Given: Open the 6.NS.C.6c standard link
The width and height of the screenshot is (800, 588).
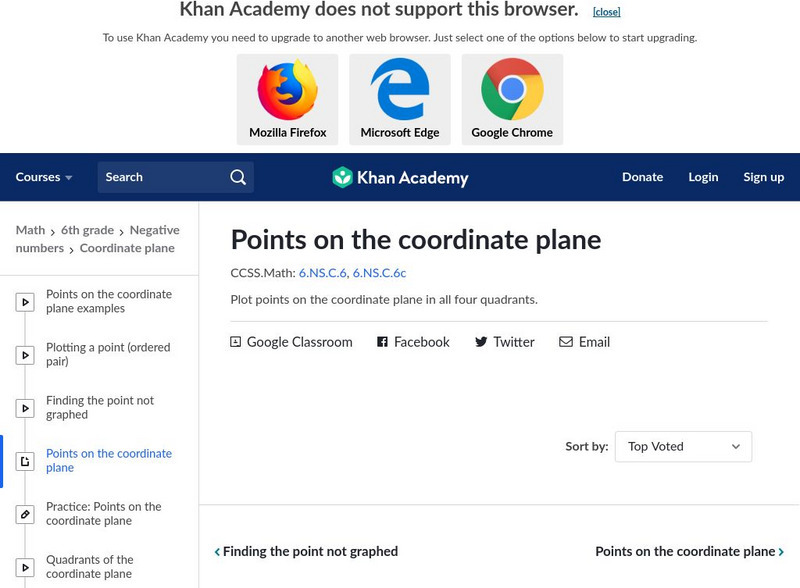Looking at the screenshot, I should click(x=379, y=273).
